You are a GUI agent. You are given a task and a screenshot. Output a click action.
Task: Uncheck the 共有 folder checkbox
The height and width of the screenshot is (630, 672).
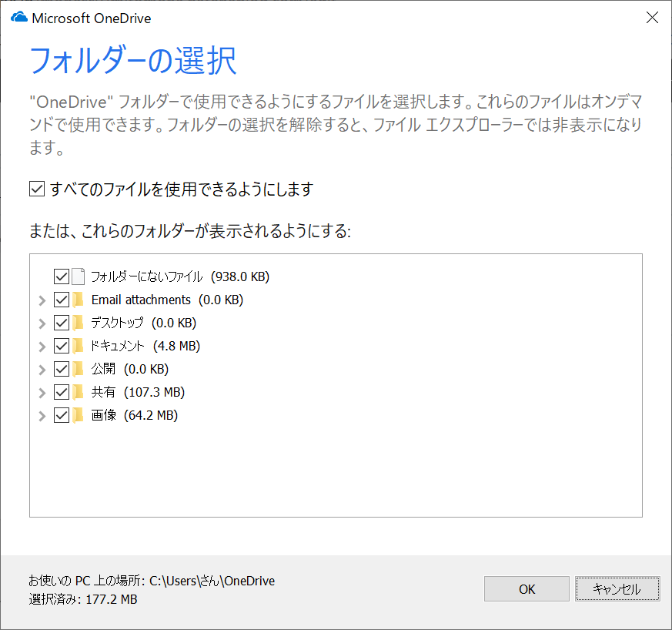pos(62,392)
